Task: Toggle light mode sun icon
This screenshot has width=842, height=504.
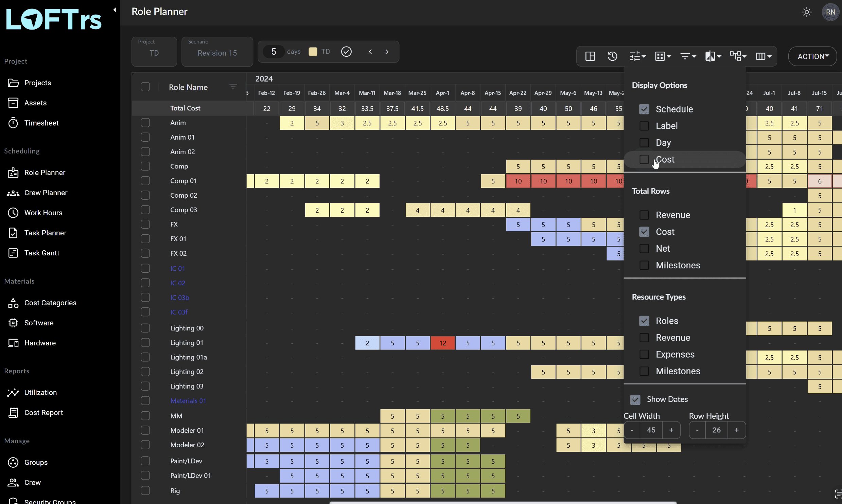Action: [x=807, y=12]
